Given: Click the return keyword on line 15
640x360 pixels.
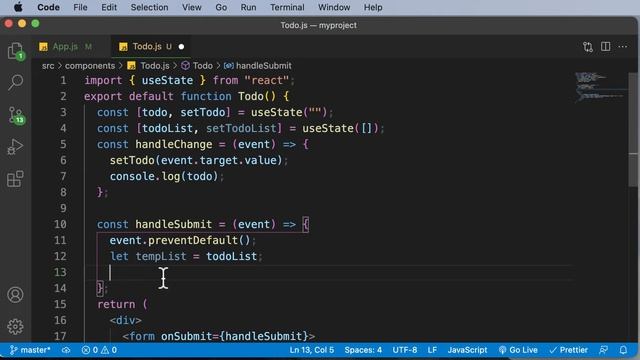Looking at the screenshot, I should point(116,304).
